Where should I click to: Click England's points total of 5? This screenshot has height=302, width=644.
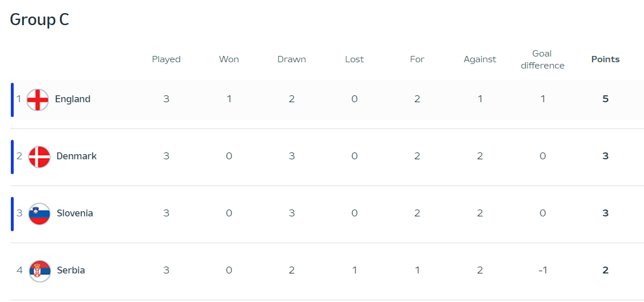point(605,99)
